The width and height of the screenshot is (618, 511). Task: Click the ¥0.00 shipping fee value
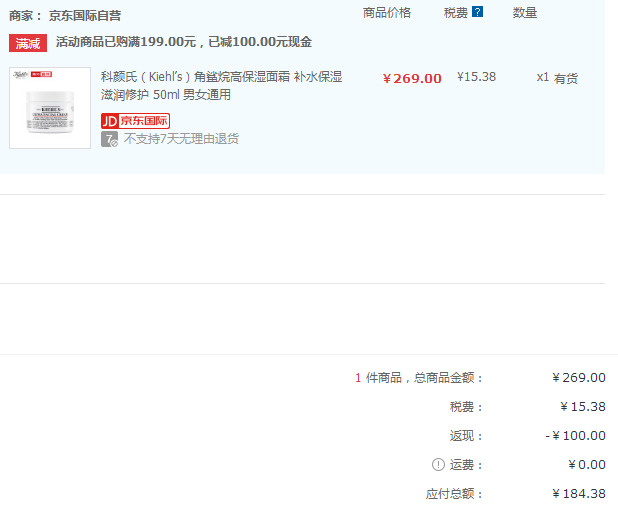tap(586, 465)
